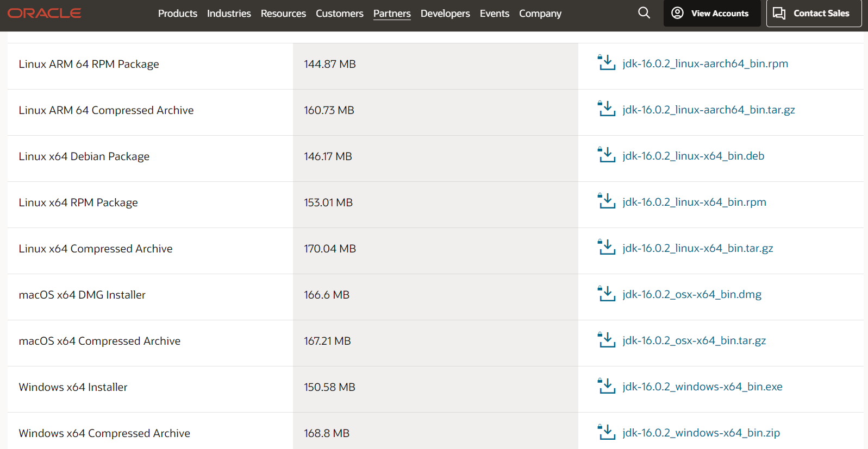Viewport: 868px width, 449px height.
Task: Open the Products menu
Action: click(x=178, y=14)
